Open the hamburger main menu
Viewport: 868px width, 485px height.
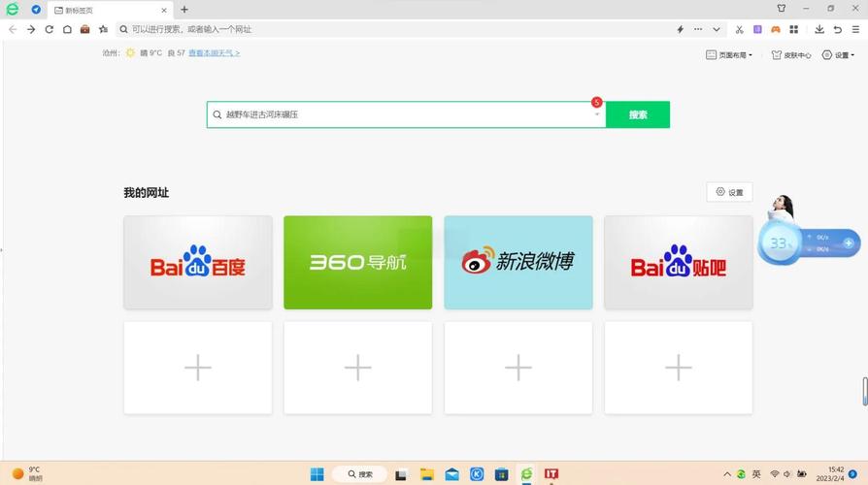tap(855, 29)
